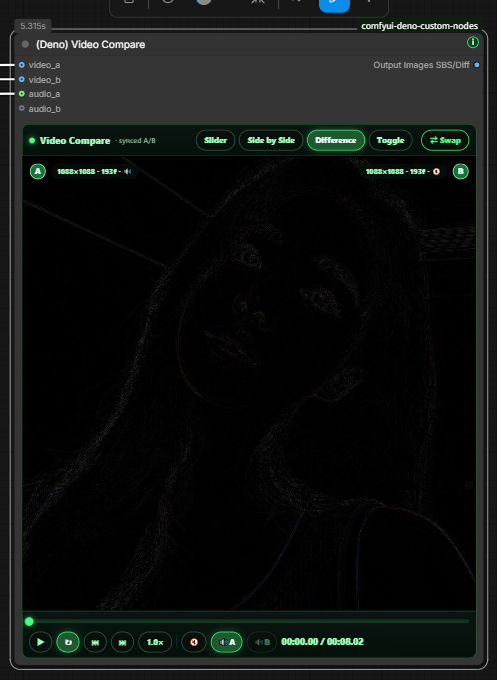Screen dimensions: 497x680
Task: Click the green status dot beside Video Compare
Action: (32, 141)
